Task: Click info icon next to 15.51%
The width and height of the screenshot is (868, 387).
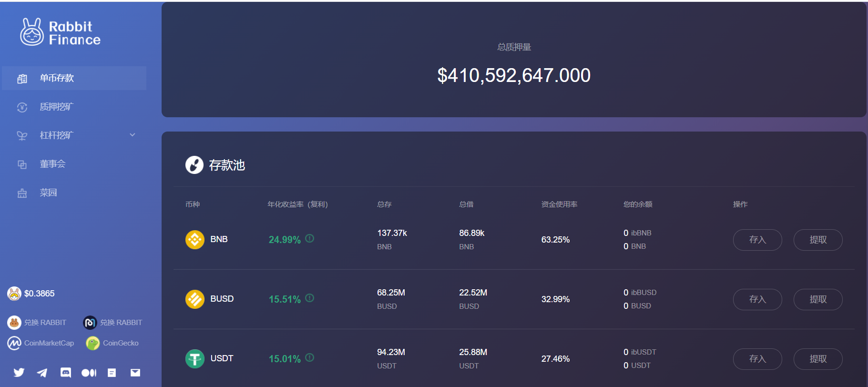Action: 310,298
